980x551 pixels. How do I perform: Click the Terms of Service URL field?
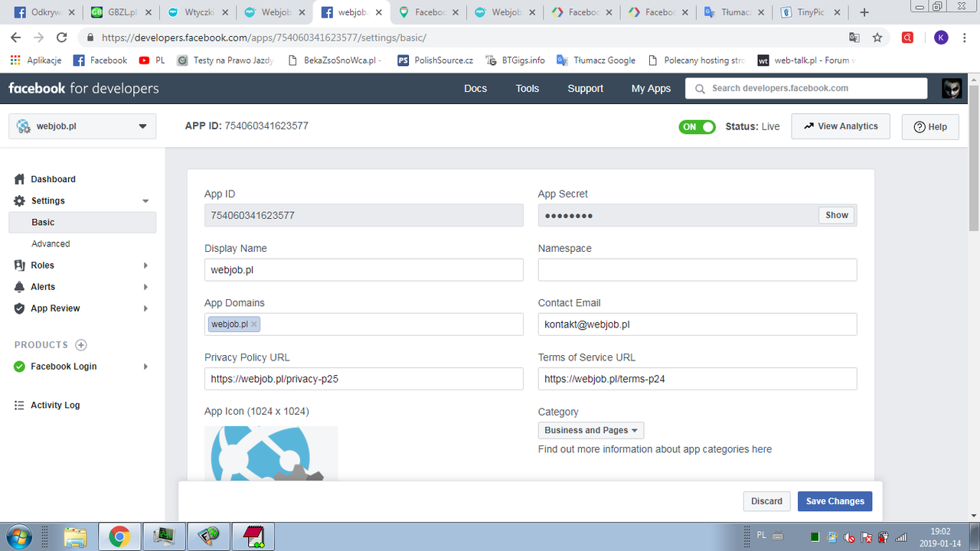[697, 379]
